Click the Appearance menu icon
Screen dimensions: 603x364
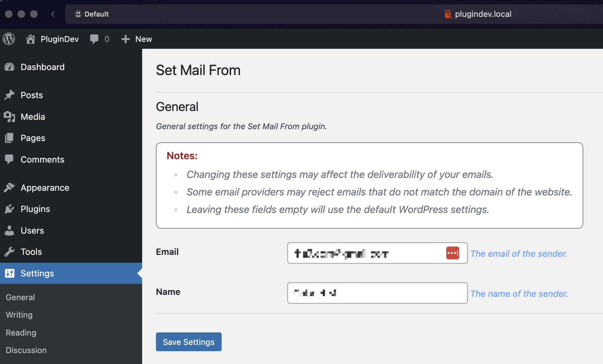click(x=10, y=188)
